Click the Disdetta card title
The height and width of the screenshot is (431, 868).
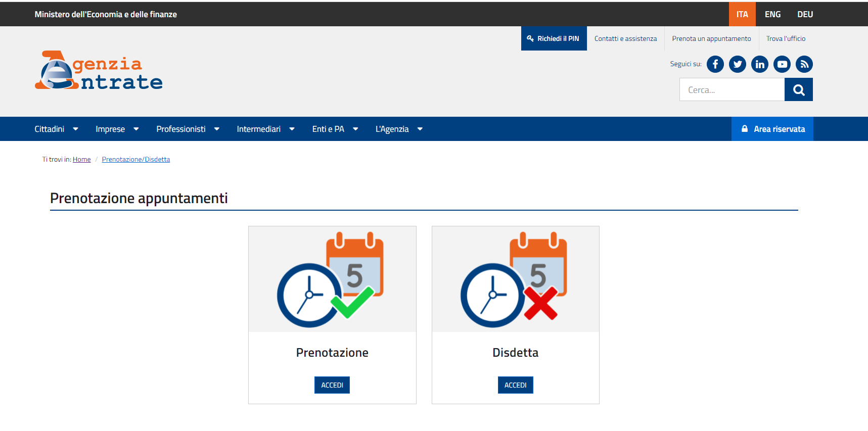515,353
